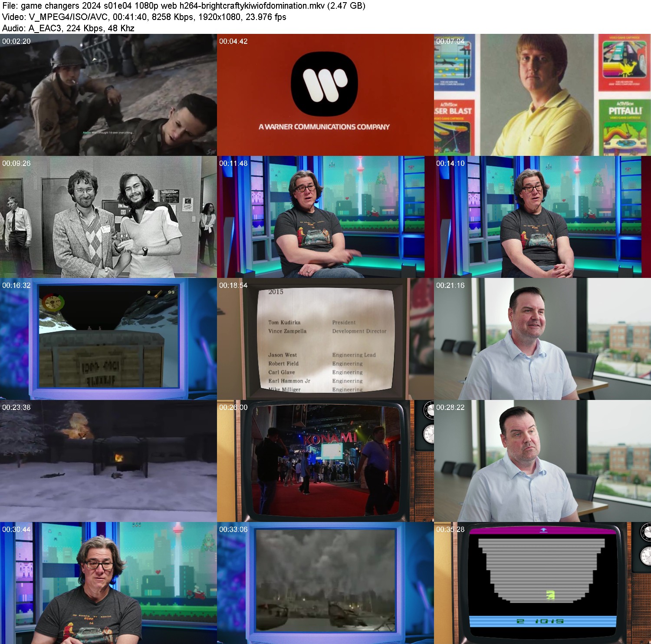
Task: Click the 00:30:44 timestamp label
Action: tap(16, 529)
